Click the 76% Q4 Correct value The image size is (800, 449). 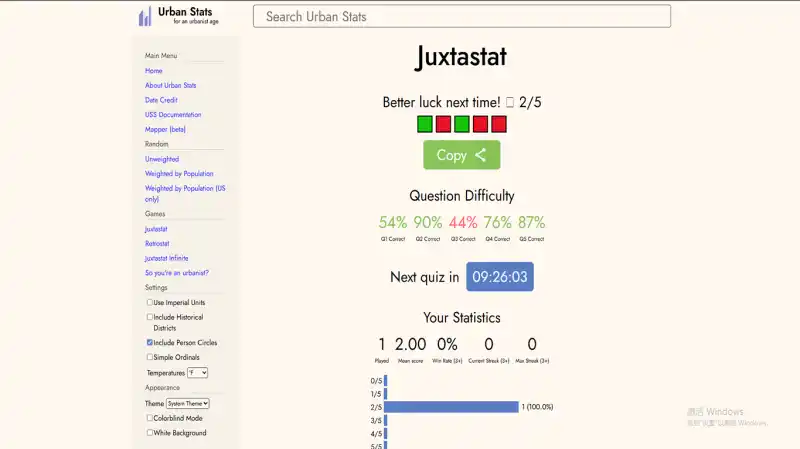(x=497, y=222)
